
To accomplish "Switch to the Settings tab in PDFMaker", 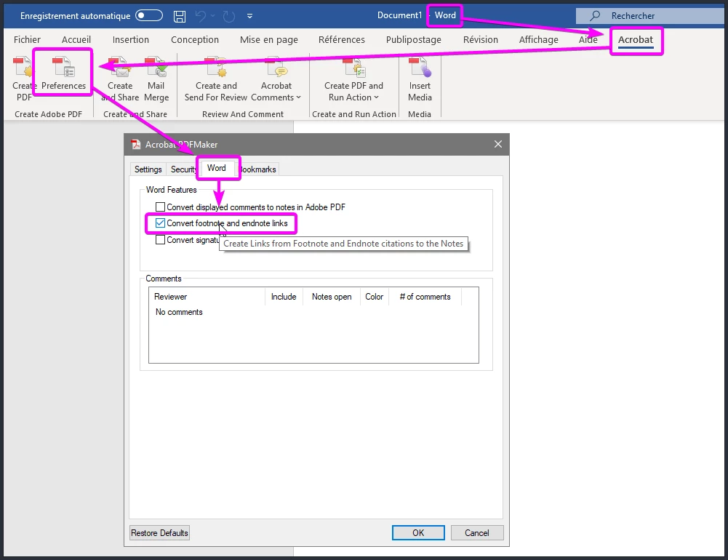I will click(x=148, y=169).
